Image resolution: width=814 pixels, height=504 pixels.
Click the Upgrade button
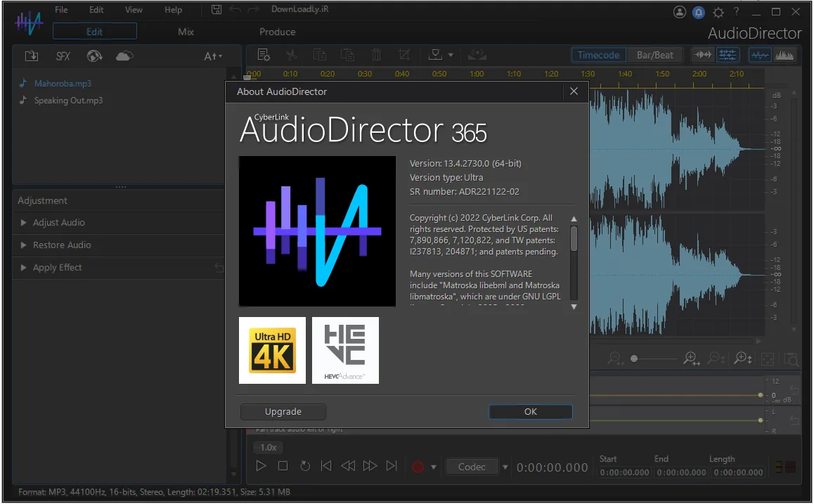[283, 412]
